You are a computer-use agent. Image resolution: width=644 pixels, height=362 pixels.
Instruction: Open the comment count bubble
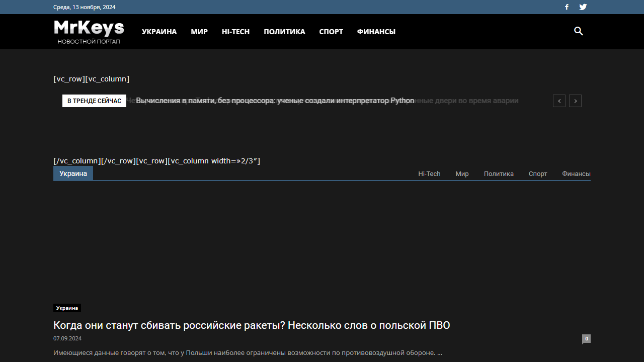(x=586, y=339)
